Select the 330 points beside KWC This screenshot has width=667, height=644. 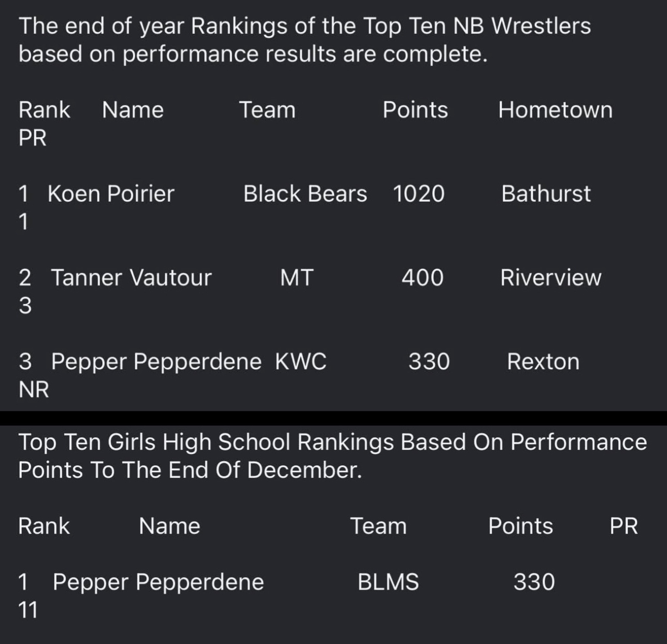pyautogui.click(x=429, y=361)
